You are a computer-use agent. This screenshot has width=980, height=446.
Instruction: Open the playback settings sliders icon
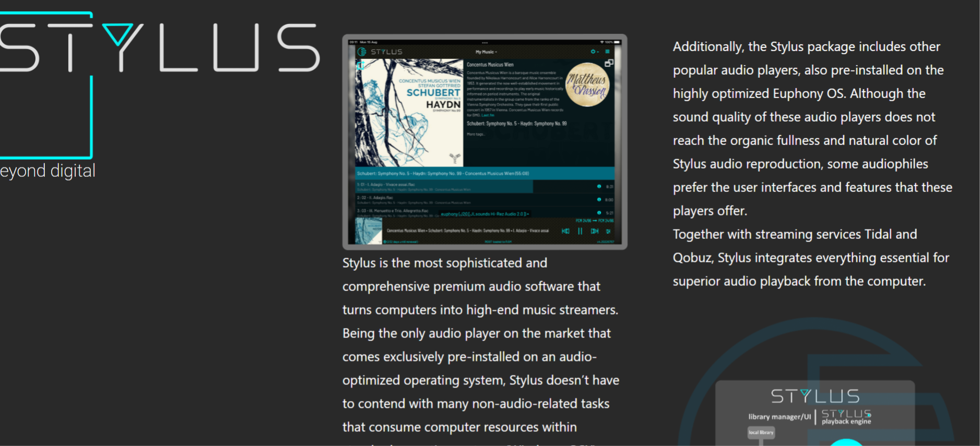(608, 231)
